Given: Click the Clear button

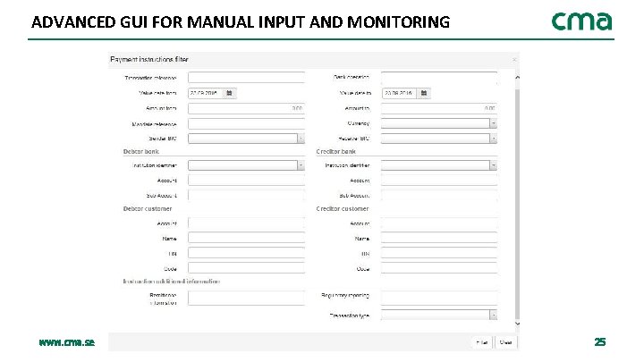Looking at the screenshot, I should [505, 342].
